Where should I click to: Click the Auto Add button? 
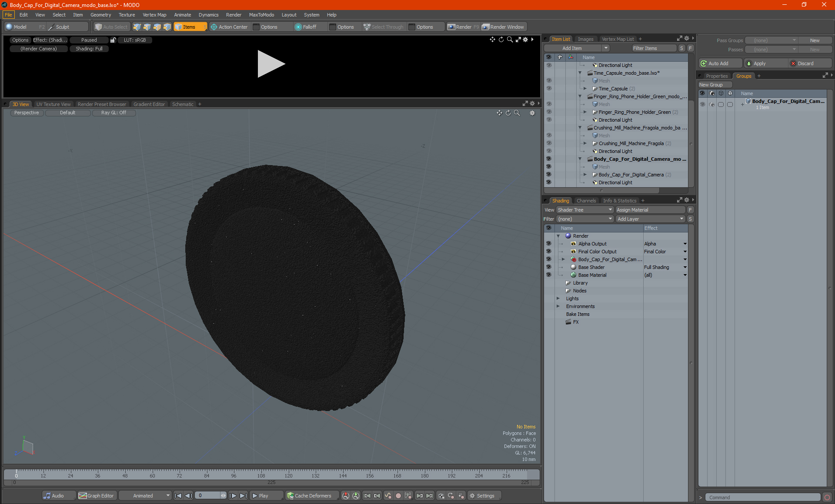718,63
